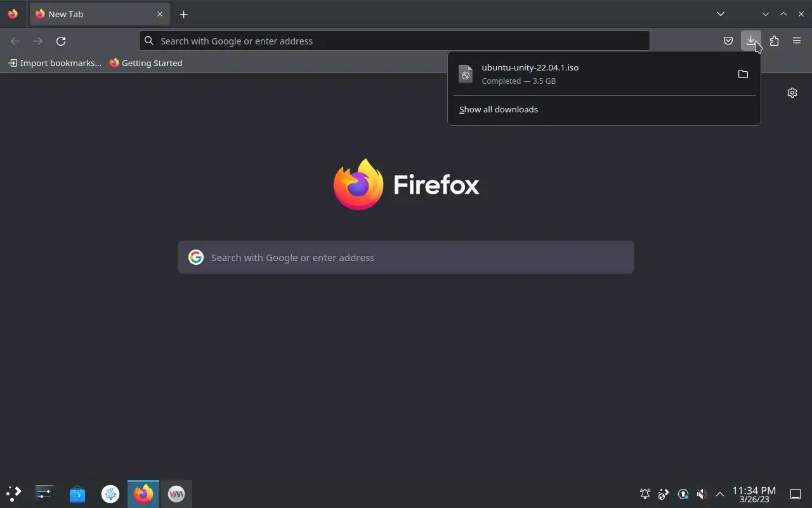Image resolution: width=812 pixels, height=508 pixels.
Task: Focus the top address bar field
Action: click(395, 41)
